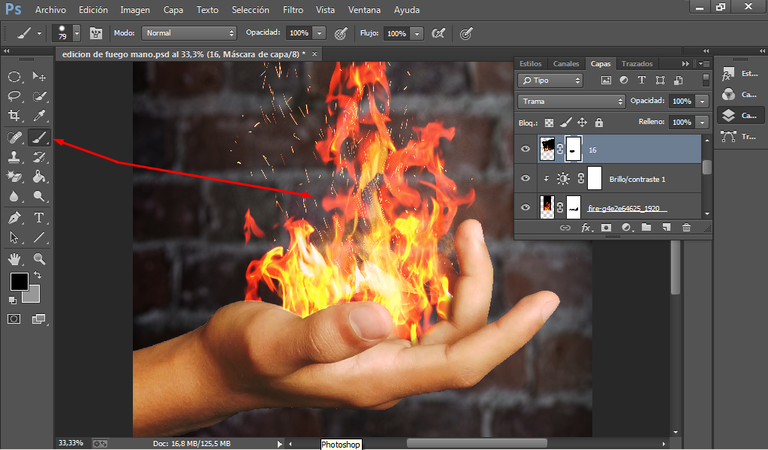Change the screen mode icon
This screenshot has width=768, height=450.
[38, 319]
